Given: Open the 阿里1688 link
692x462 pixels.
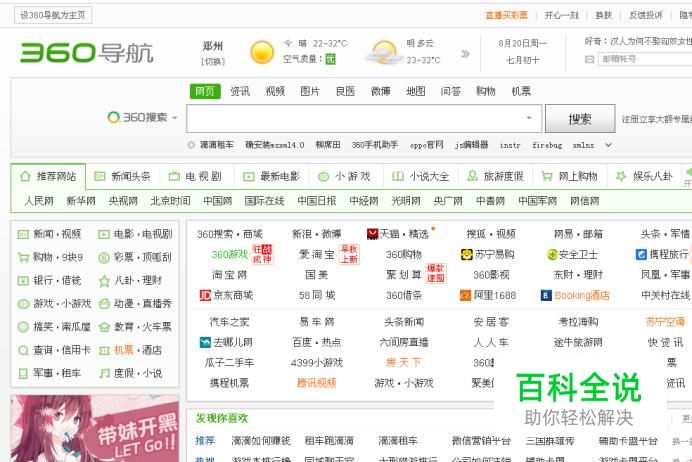Looking at the screenshot, I should [494, 296].
